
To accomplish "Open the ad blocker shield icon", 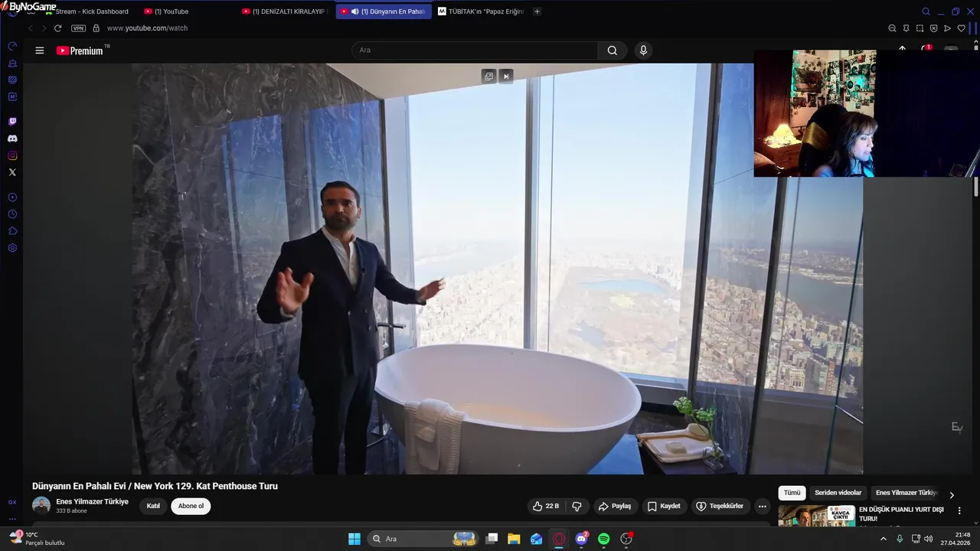I will [x=933, y=28].
